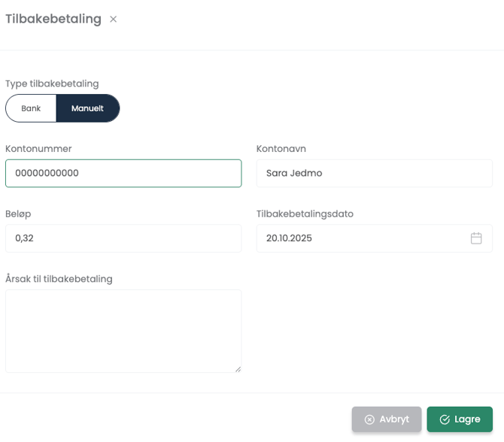The height and width of the screenshot is (442, 504).
Task: Click the circled X icon in Avbryt
Action: tap(369, 419)
